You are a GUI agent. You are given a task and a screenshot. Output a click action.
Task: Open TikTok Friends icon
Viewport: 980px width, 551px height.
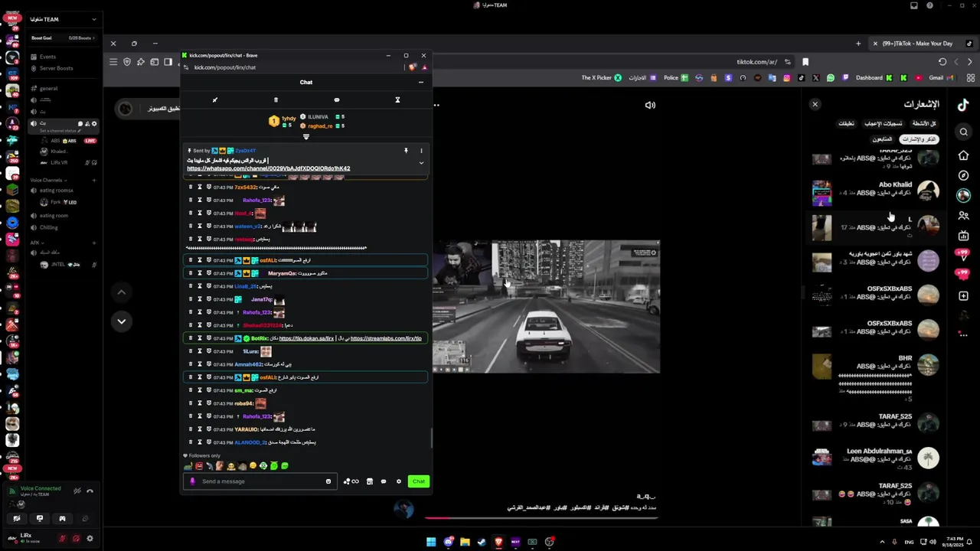964,216
